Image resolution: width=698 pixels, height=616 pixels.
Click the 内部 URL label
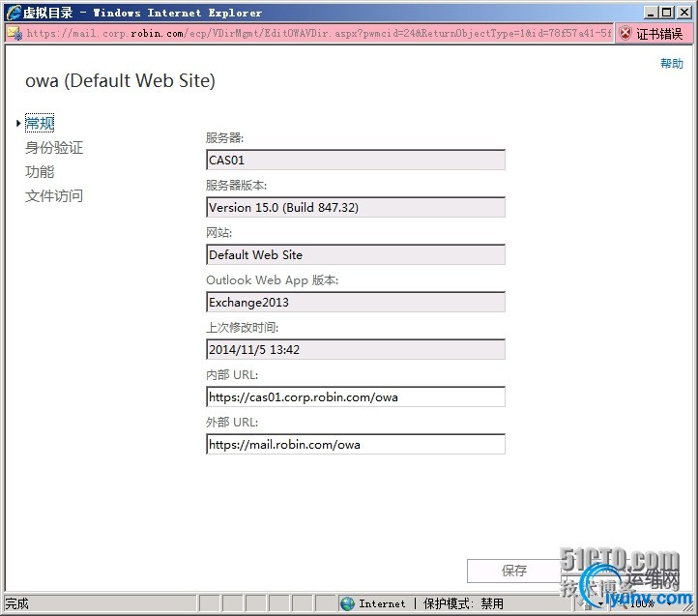[x=232, y=374]
